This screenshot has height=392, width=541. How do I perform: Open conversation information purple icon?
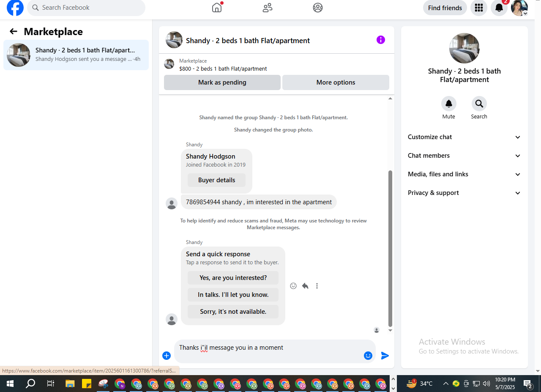coord(381,40)
